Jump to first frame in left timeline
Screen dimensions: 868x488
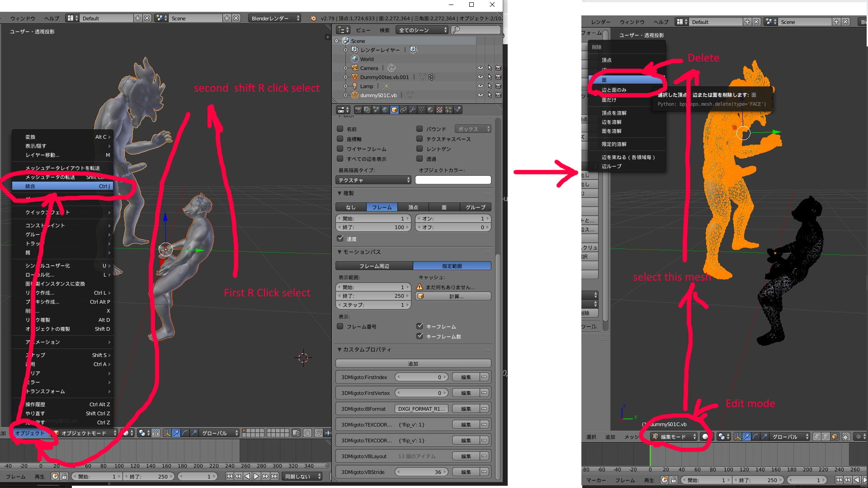coord(229,476)
